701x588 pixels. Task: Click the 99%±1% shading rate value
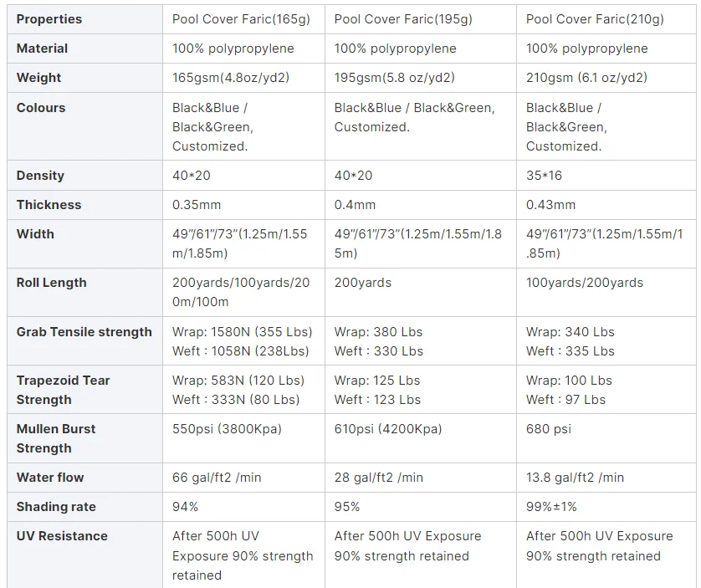pyautogui.click(x=551, y=507)
